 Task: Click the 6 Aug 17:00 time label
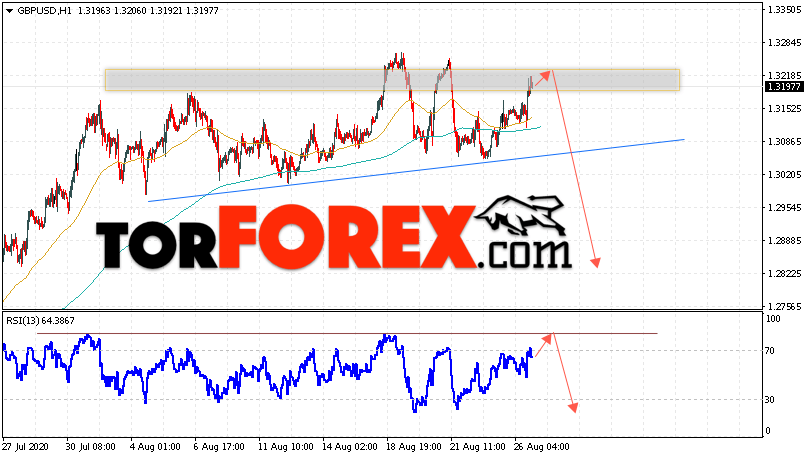point(219,447)
